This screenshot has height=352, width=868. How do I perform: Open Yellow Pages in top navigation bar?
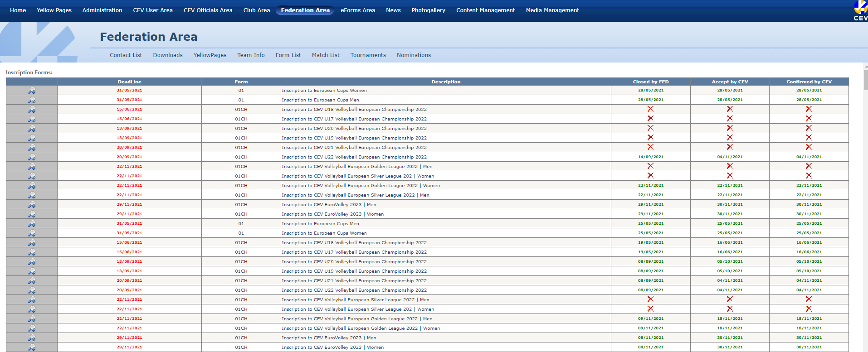(x=54, y=10)
